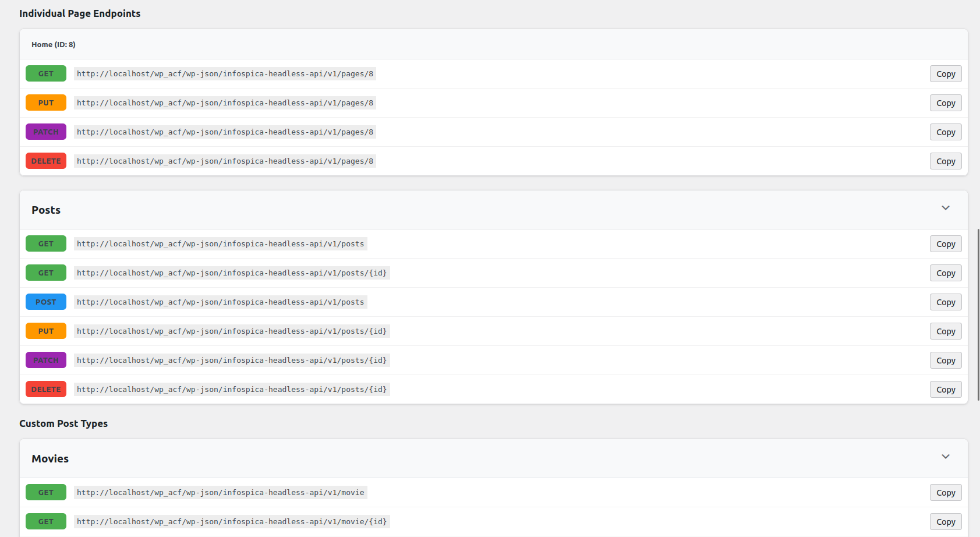
Task: Click the GET badge for movie/{id}
Action: (45, 521)
